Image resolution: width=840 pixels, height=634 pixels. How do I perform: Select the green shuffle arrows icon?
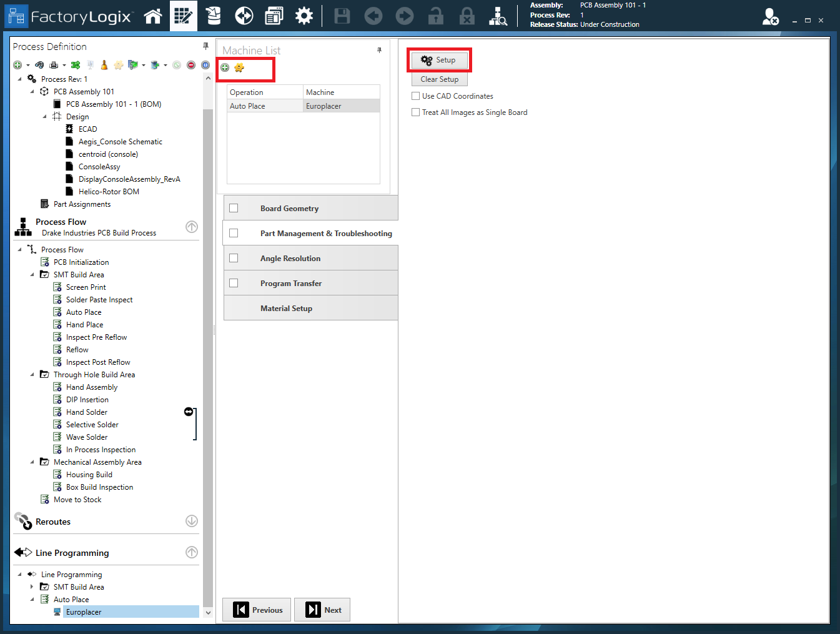pyautogui.click(x=76, y=64)
